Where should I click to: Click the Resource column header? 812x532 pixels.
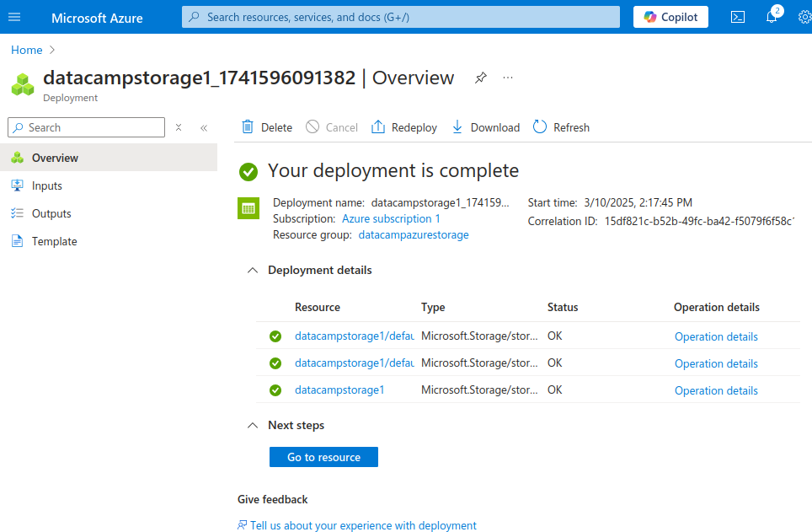(x=318, y=307)
